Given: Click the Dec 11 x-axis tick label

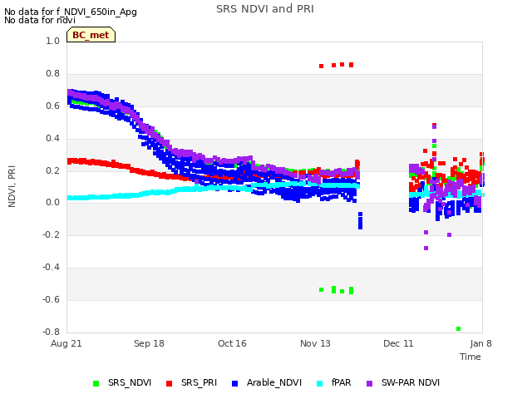Looking at the screenshot, I should [x=398, y=343].
